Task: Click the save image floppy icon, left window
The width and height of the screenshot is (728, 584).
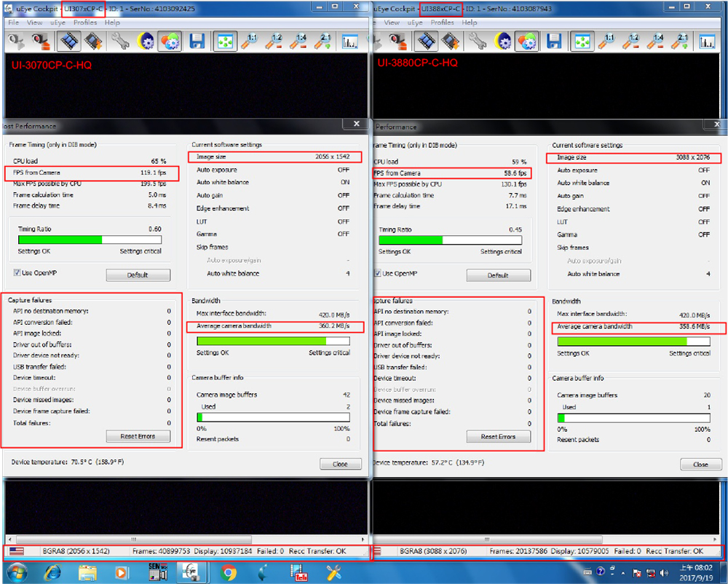Action: pyautogui.click(x=197, y=42)
